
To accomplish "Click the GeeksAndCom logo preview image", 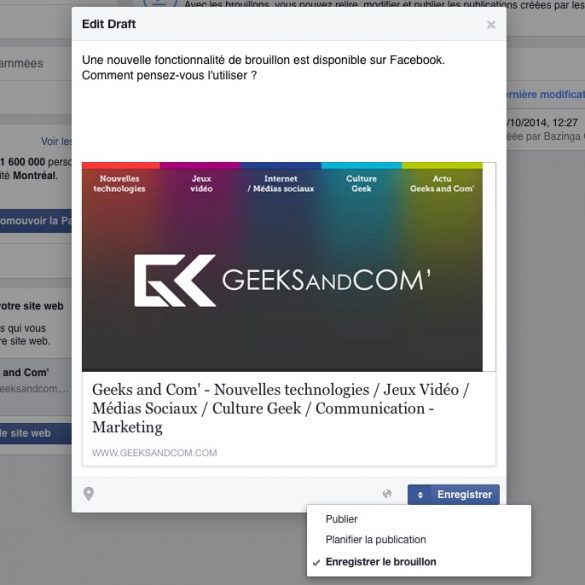I will [x=282, y=267].
